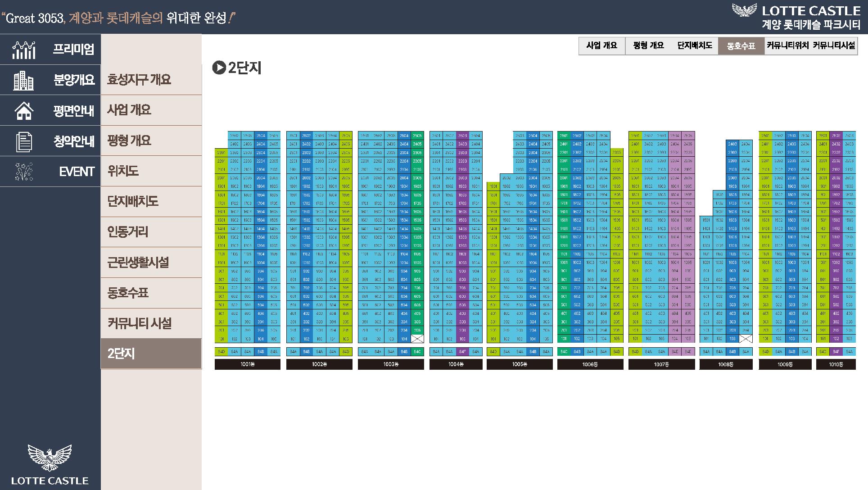The width and height of the screenshot is (868, 490).
Task: Tap the 평면안내 house icon
Action: coord(24,111)
